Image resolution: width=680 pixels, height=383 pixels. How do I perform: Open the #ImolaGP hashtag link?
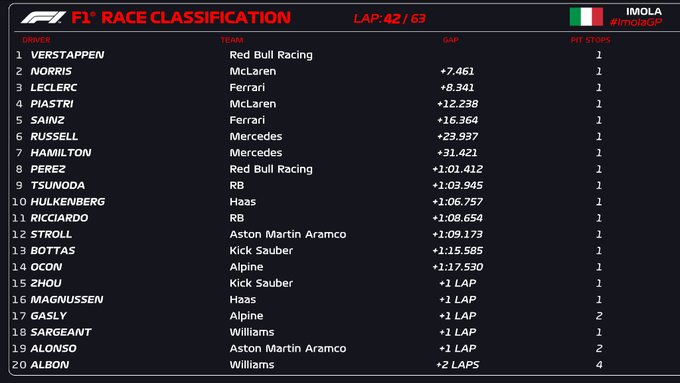click(x=636, y=23)
